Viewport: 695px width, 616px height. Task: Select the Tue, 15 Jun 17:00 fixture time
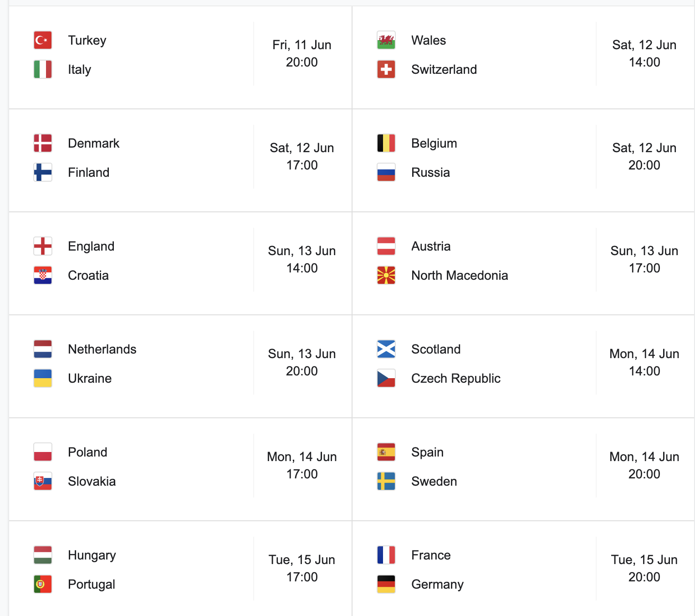click(x=302, y=568)
